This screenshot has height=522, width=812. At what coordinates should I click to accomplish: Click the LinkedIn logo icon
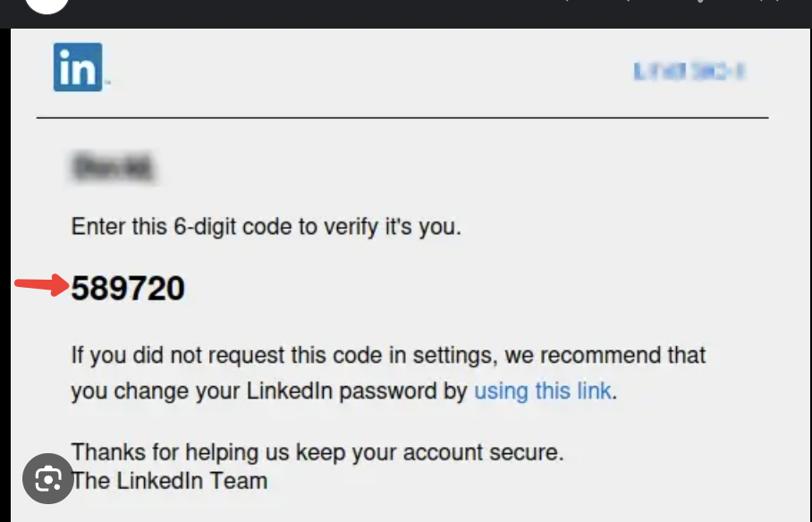click(78, 67)
